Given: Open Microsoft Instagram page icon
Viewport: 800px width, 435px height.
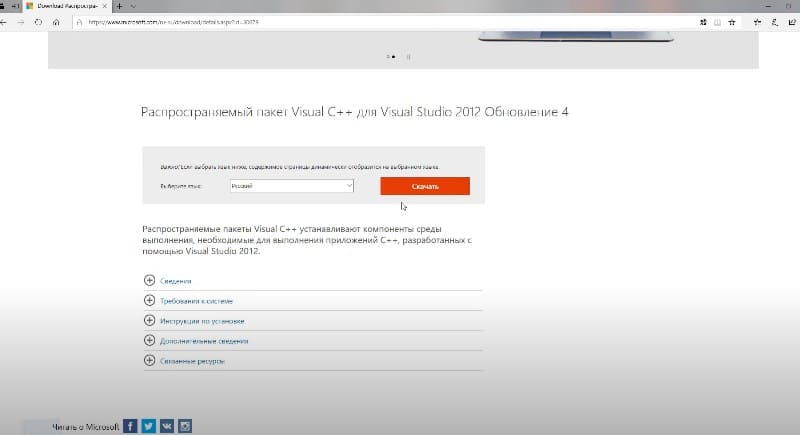Looking at the screenshot, I should (x=185, y=426).
